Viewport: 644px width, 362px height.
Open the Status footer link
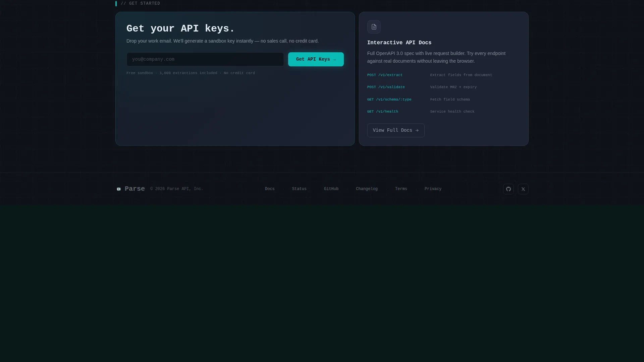(x=299, y=189)
